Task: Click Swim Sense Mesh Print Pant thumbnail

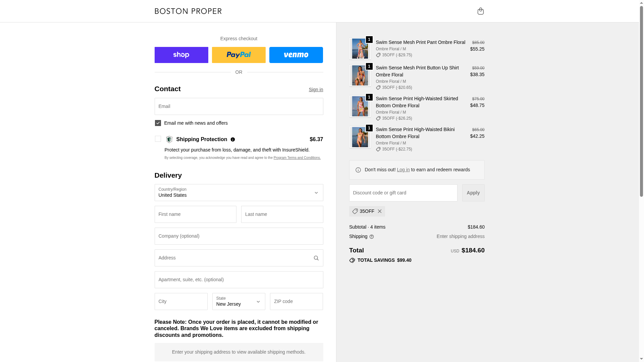Action: coord(360,49)
